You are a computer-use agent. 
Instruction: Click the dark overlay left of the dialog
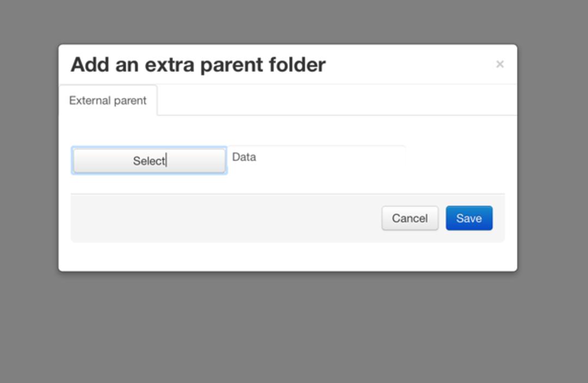(x=29, y=157)
